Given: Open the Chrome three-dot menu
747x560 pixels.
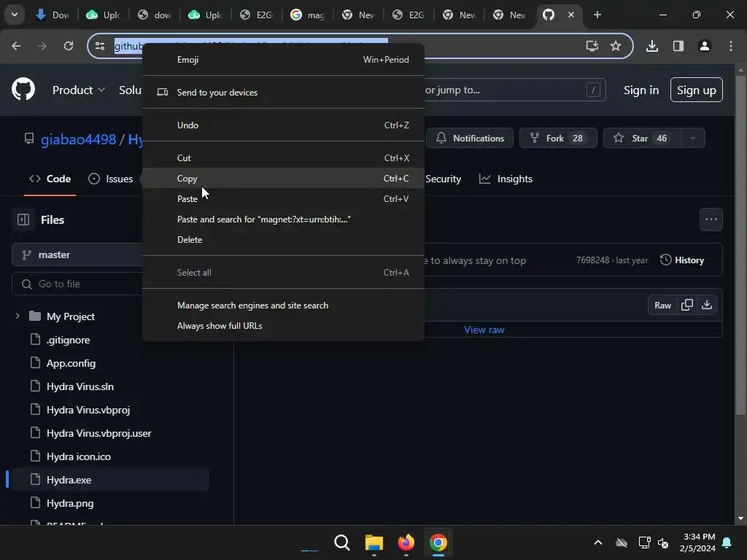Looking at the screenshot, I should pyautogui.click(x=731, y=46).
